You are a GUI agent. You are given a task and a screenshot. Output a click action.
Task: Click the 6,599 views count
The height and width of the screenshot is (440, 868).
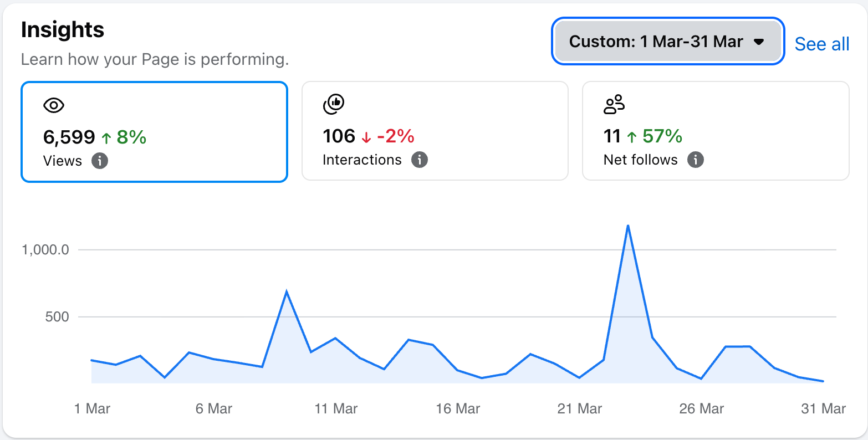tap(69, 137)
